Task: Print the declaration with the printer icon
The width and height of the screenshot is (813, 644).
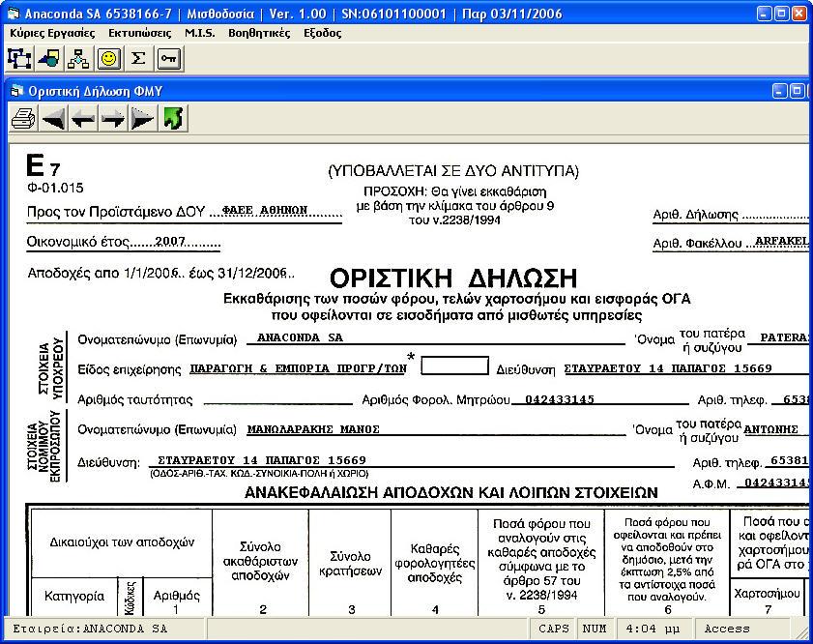Action: pos(24,119)
